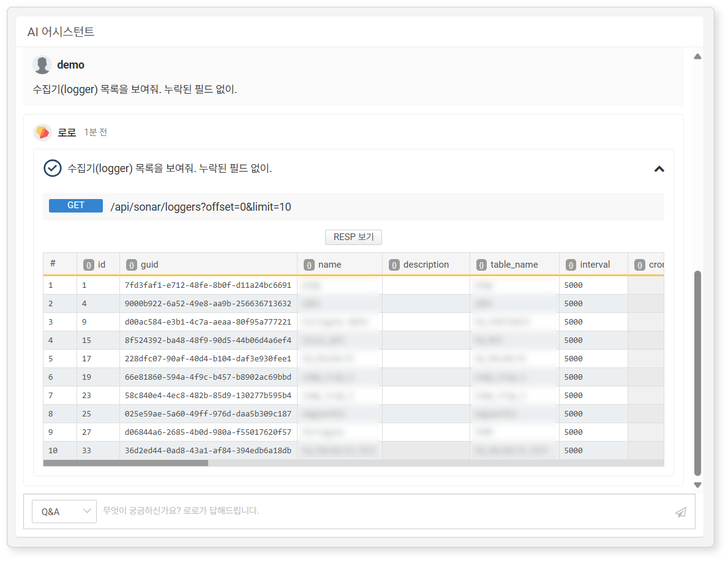Click the guid column header label

tap(149, 265)
